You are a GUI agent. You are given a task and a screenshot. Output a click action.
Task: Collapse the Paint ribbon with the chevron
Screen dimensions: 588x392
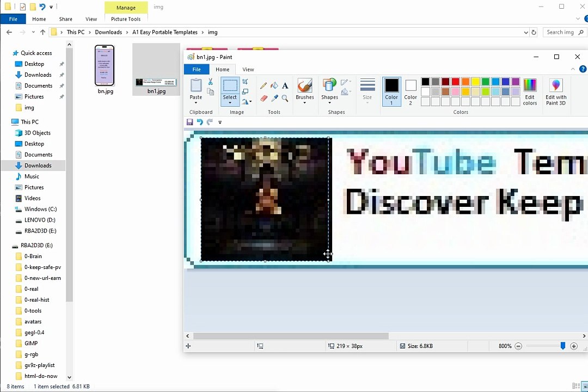573,69
